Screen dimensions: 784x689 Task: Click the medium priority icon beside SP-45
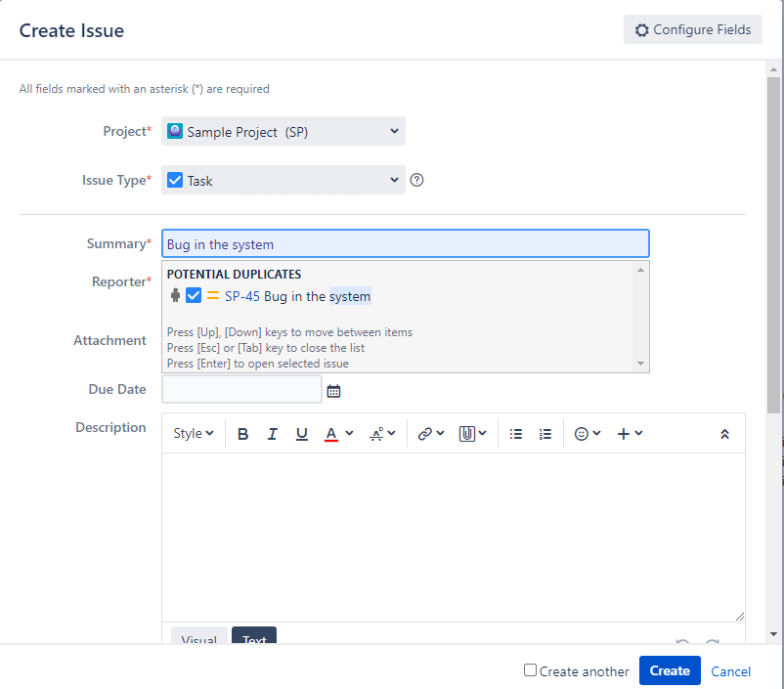[x=213, y=295]
